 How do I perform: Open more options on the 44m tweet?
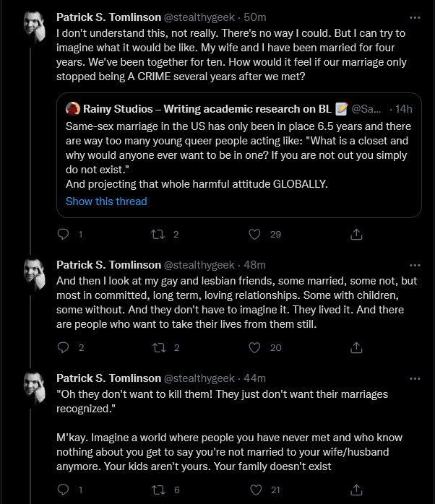[415, 378]
